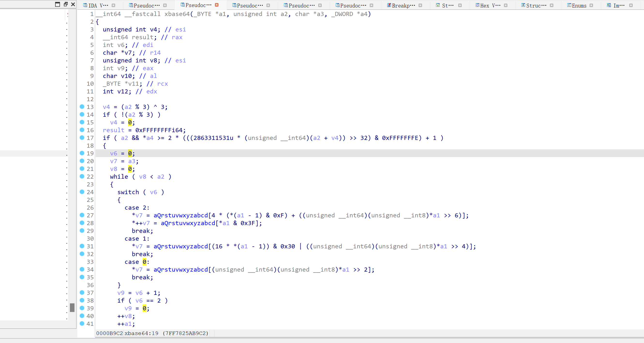This screenshot has height=343, width=644.
Task: Click the IDA View tab icon
Action: (85, 5)
